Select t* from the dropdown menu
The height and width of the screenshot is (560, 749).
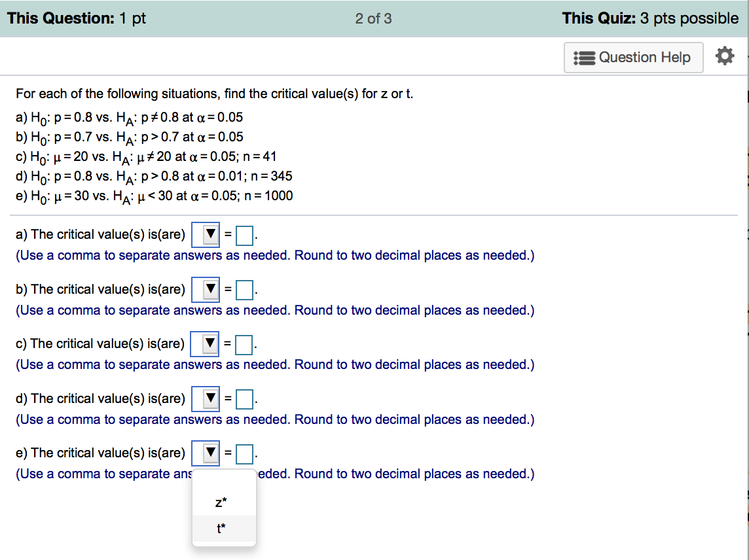tap(221, 529)
